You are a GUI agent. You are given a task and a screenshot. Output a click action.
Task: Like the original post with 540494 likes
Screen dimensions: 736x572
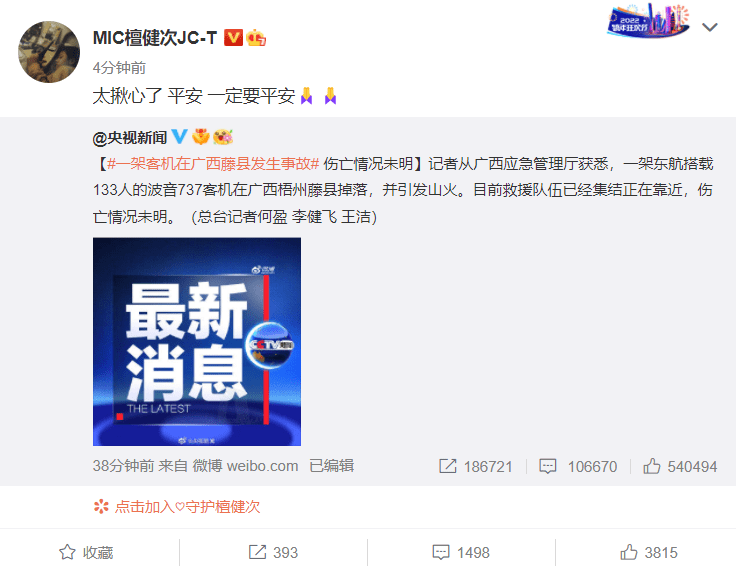point(680,466)
